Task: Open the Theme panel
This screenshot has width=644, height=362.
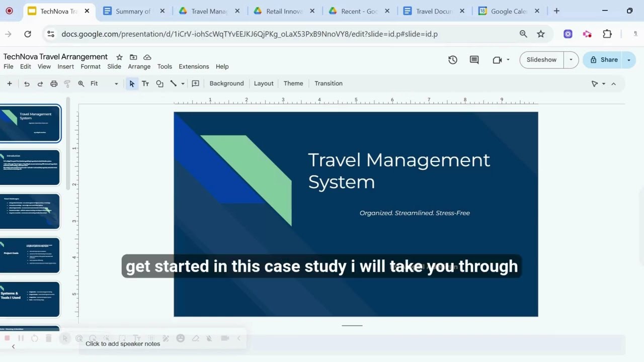Action: pyautogui.click(x=293, y=83)
